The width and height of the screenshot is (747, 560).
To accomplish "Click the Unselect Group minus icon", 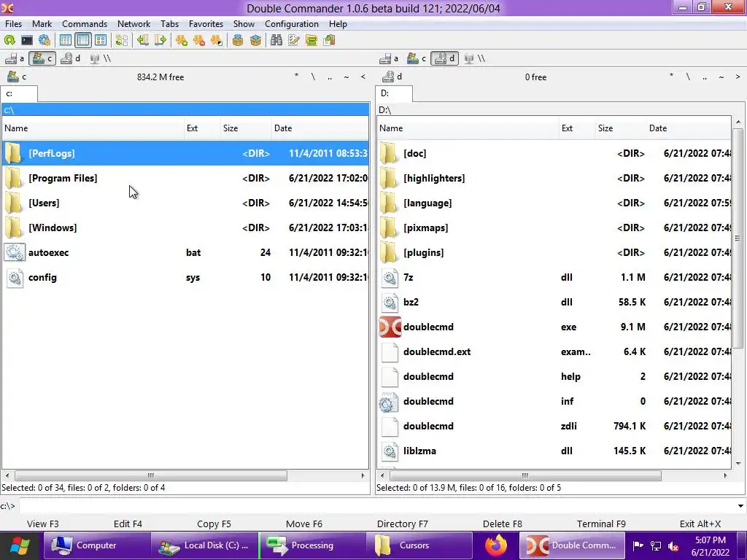I will (199, 41).
